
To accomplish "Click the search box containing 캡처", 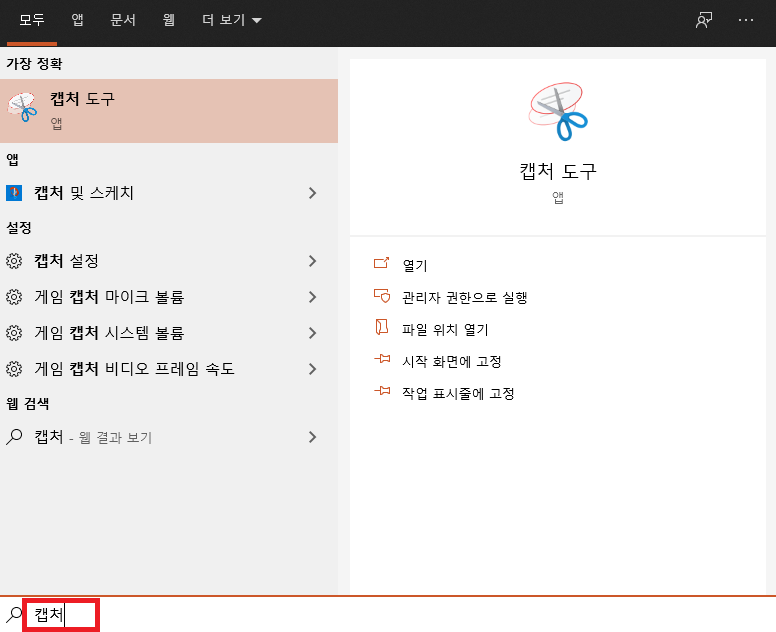I will (61, 615).
